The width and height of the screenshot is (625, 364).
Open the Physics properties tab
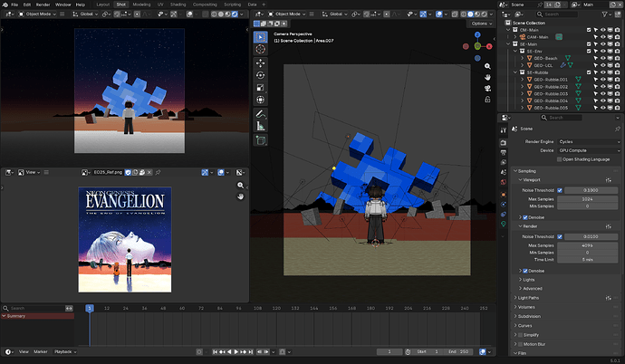504,205
